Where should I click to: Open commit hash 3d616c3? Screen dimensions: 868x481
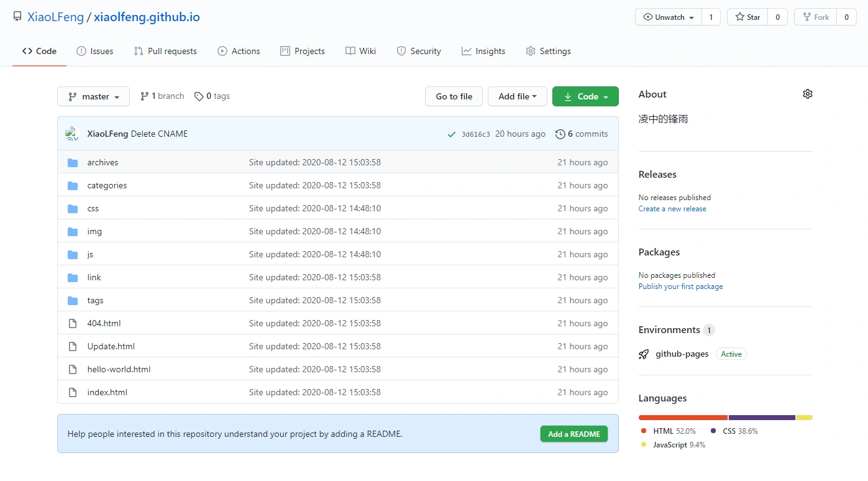coord(476,134)
